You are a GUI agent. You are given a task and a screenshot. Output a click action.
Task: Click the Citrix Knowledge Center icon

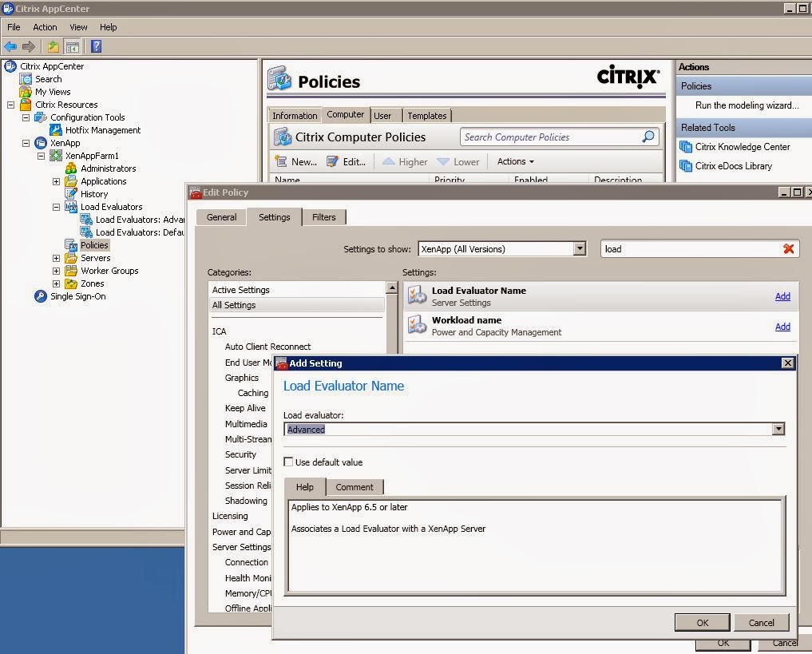[686, 147]
